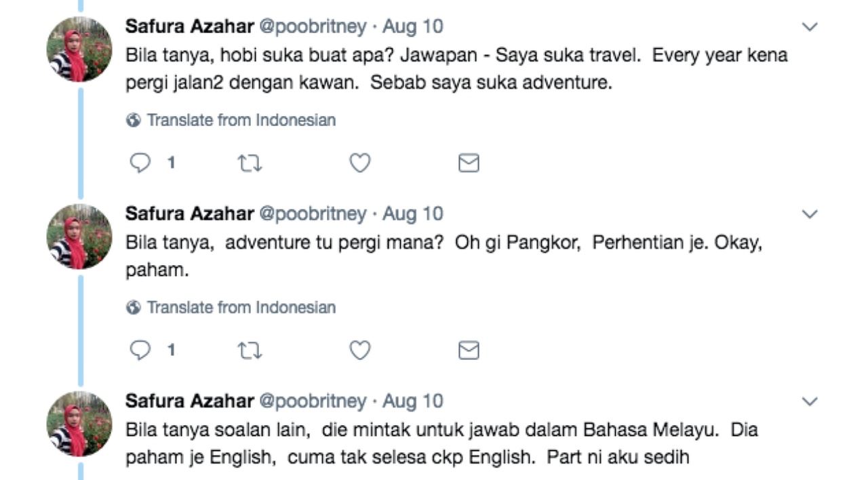The height and width of the screenshot is (480, 868).
Task: Send the first tweet via Direct Message
Action: click(x=468, y=162)
